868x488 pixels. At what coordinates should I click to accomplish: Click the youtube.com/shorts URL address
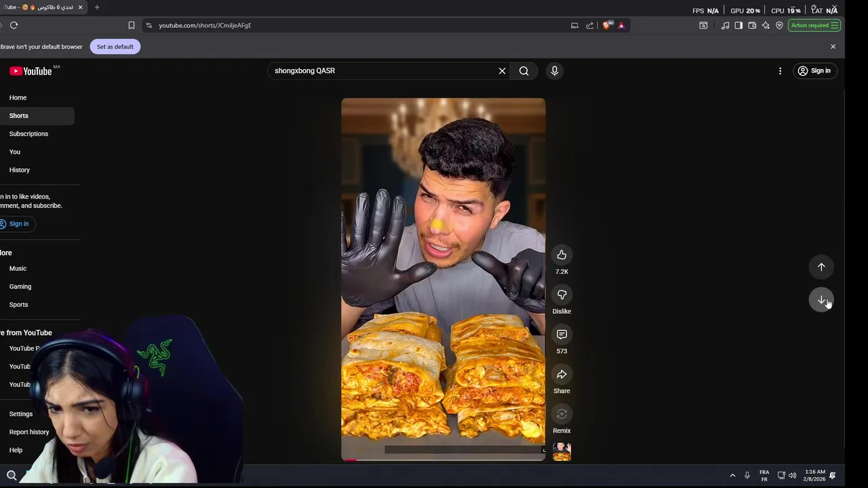205,25
